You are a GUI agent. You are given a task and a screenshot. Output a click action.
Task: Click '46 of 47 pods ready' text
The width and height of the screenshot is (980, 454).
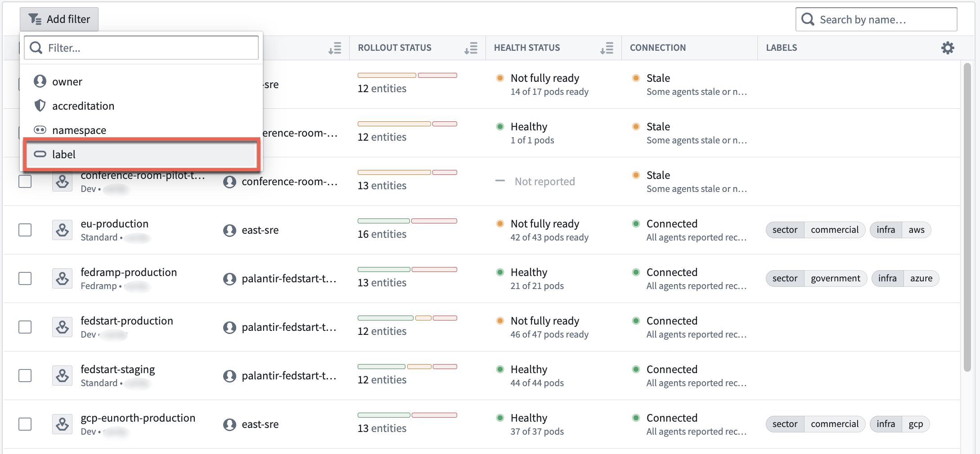coord(549,334)
